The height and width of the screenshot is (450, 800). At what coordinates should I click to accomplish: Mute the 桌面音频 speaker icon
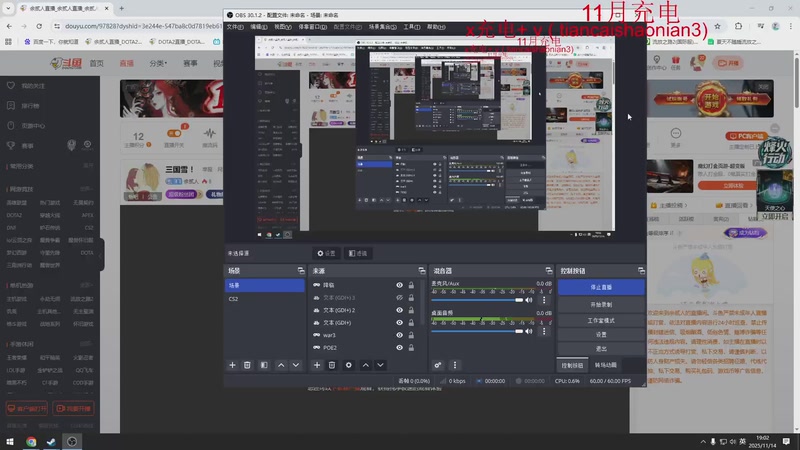(529, 332)
